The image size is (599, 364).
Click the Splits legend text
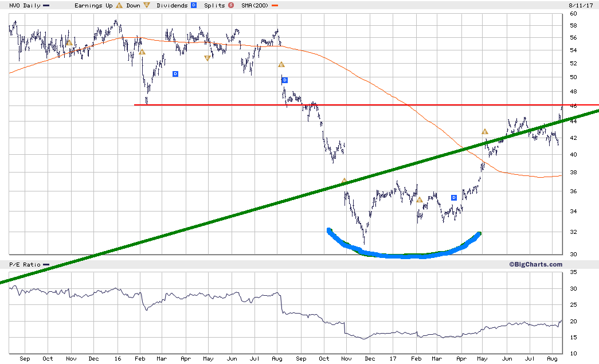(215, 5)
